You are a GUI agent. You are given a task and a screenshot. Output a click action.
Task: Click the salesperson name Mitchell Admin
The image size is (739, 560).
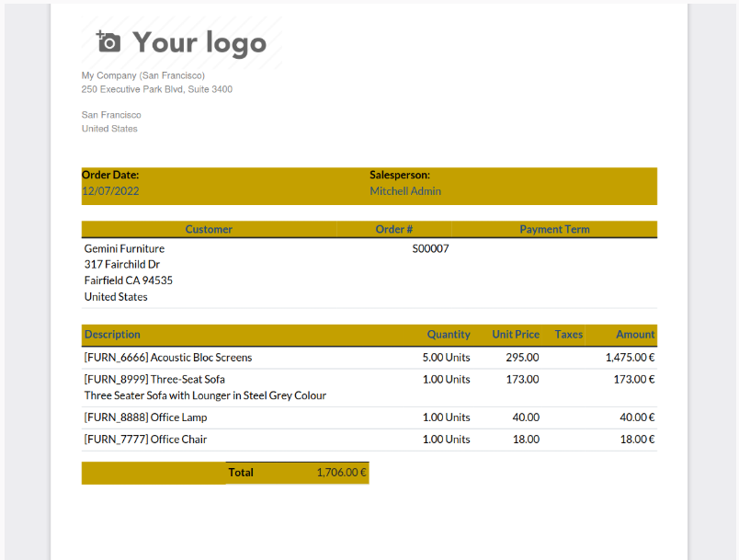pos(405,191)
